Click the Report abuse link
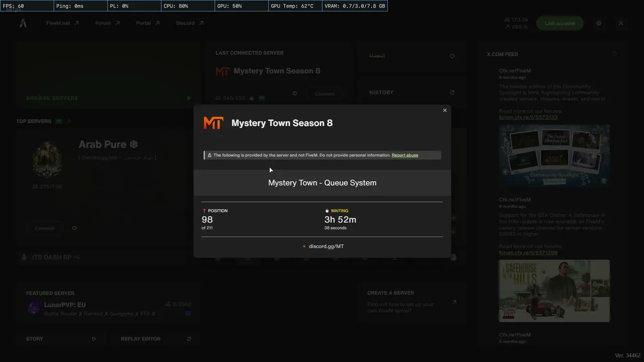 [x=405, y=155]
